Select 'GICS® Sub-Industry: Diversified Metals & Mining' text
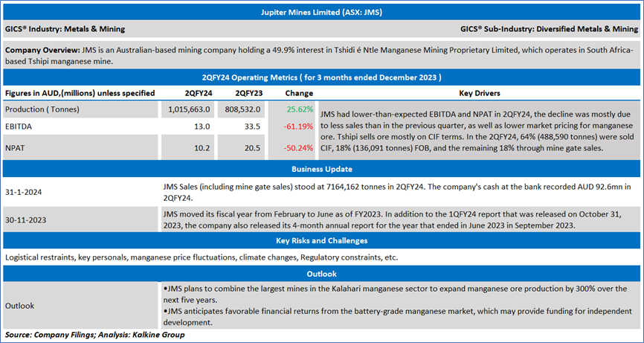This screenshot has width=644, height=343. point(550,29)
